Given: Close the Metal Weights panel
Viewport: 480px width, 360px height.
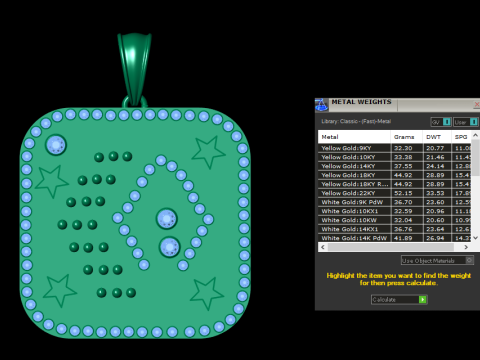Looking at the screenshot, I should [x=477, y=105].
